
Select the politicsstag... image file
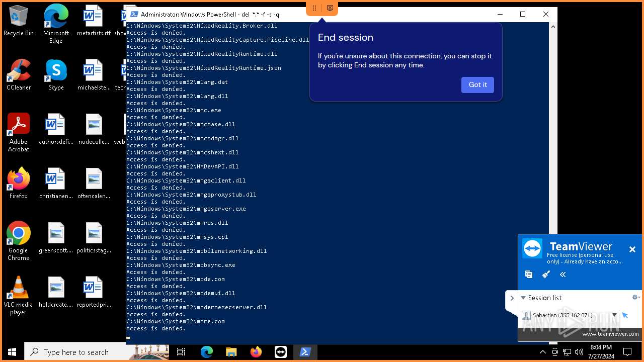click(94, 238)
